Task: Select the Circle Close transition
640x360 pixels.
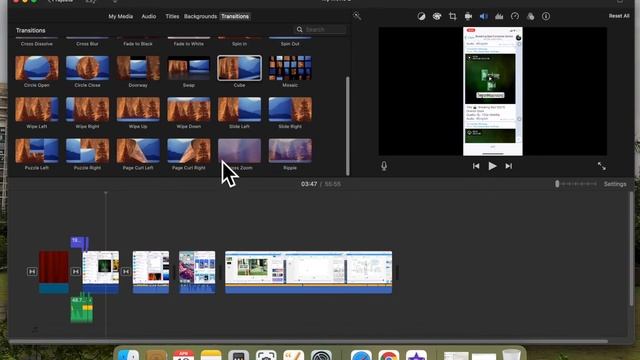Action: pyautogui.click(x=87, y=68)
